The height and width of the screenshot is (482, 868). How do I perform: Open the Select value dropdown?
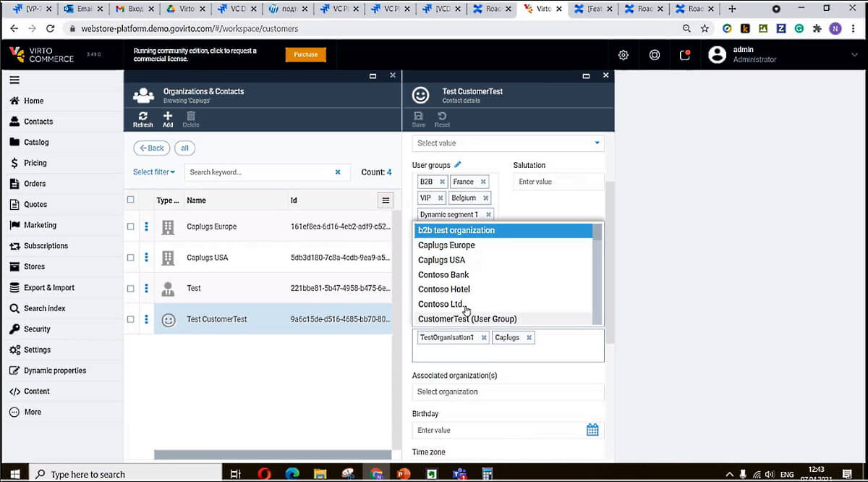coord(507,143)
